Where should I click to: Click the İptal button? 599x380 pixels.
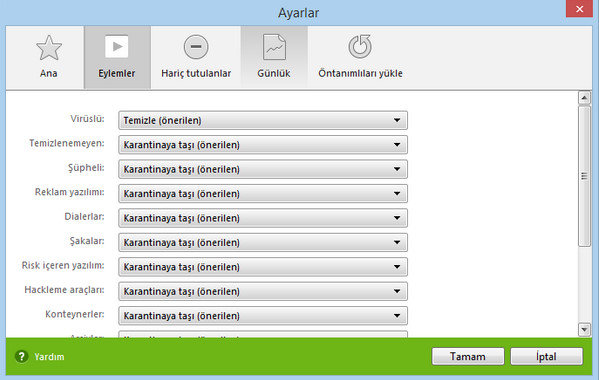pos(547,356)
